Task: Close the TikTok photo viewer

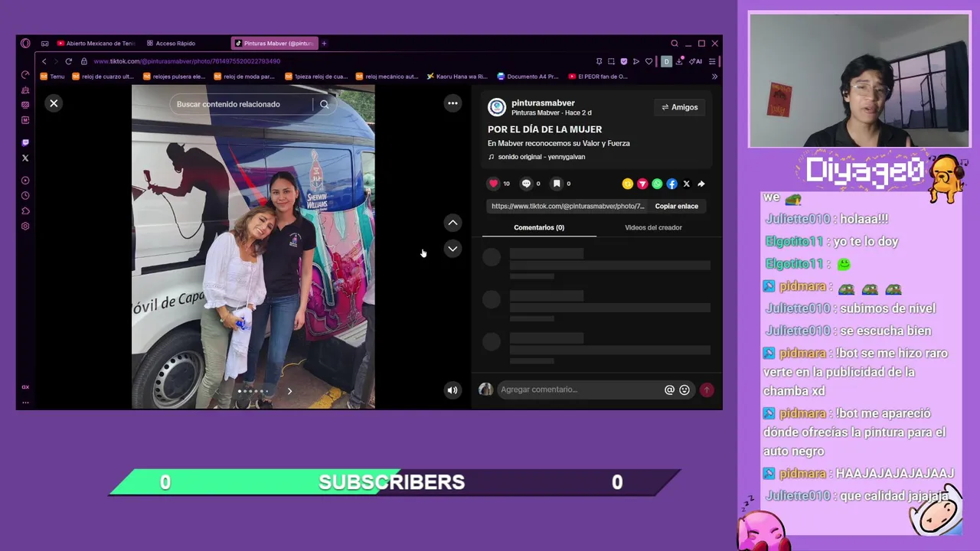Action: (x=54, y=103)
